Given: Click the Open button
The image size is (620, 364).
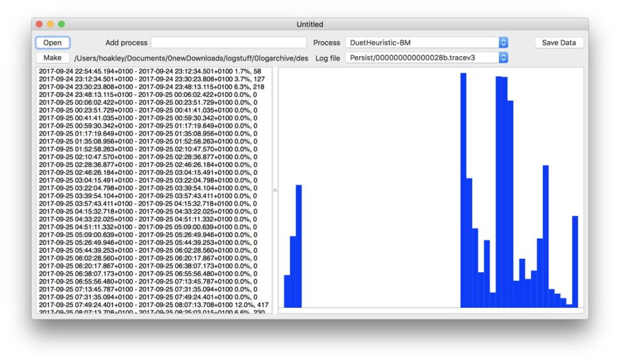Looking at the screenshot, I should [53, 43].
